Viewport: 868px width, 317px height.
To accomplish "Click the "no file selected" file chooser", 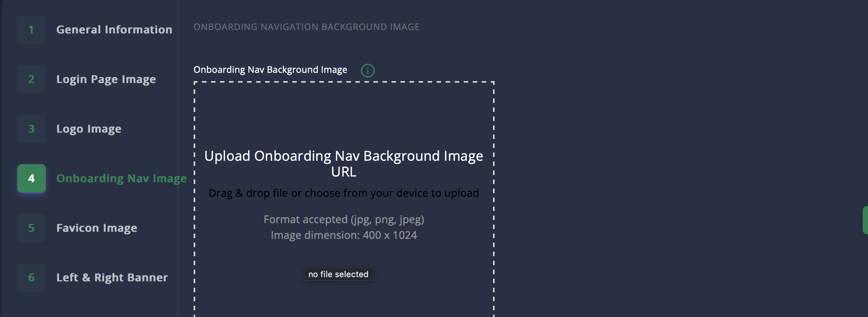I will pyautogui.click(x=338, y=274).
